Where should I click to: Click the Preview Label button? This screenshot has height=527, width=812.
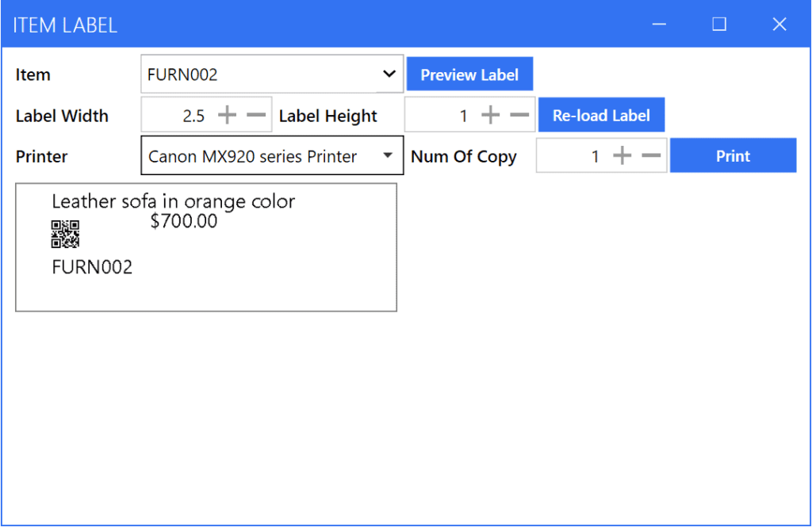click(x=469, y=74)
